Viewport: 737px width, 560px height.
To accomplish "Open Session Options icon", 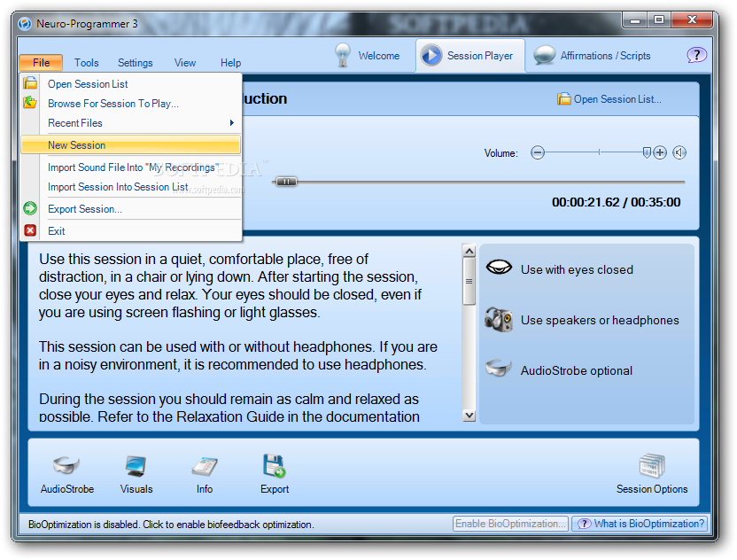I will (x=652, y=465).
